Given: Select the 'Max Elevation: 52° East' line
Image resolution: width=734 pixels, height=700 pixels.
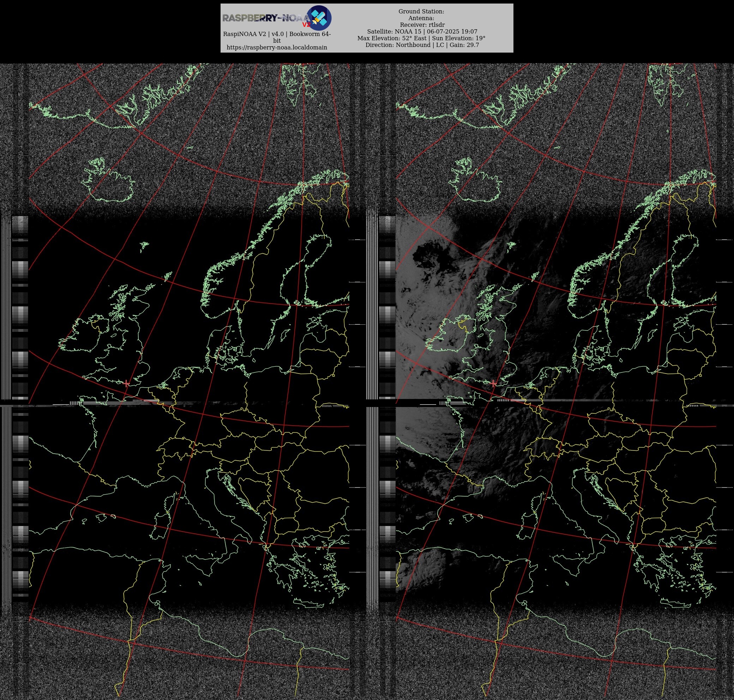Looking at the screenshot, I should 392,38.
